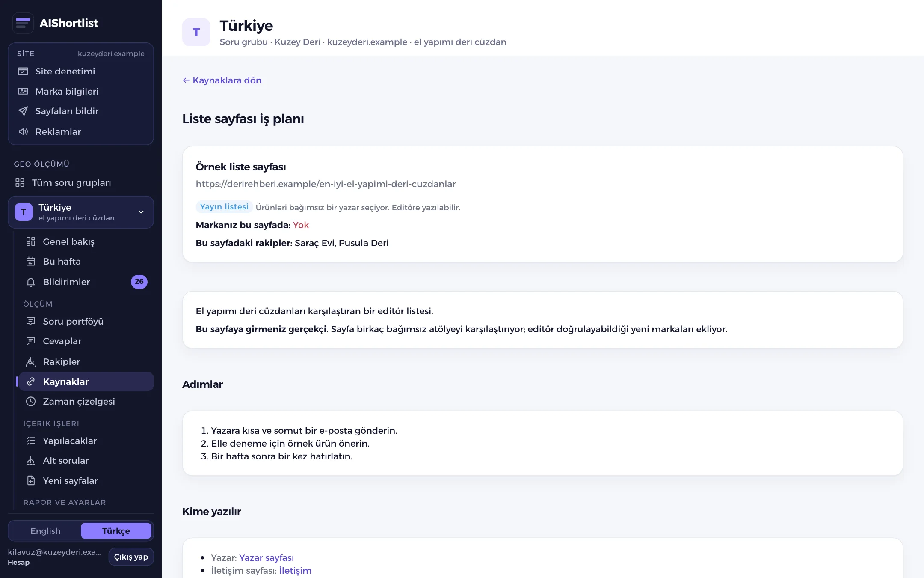Screen dimensions: 924x578
Task: Click the Reklamlar megaphone icon
Action: (x=23, y=132)
